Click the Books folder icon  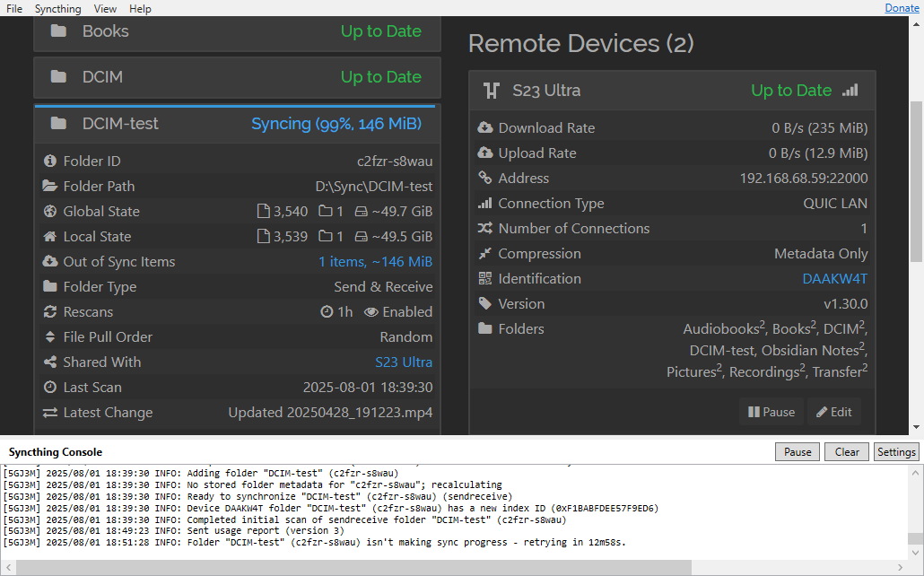[x=58, y=31]
